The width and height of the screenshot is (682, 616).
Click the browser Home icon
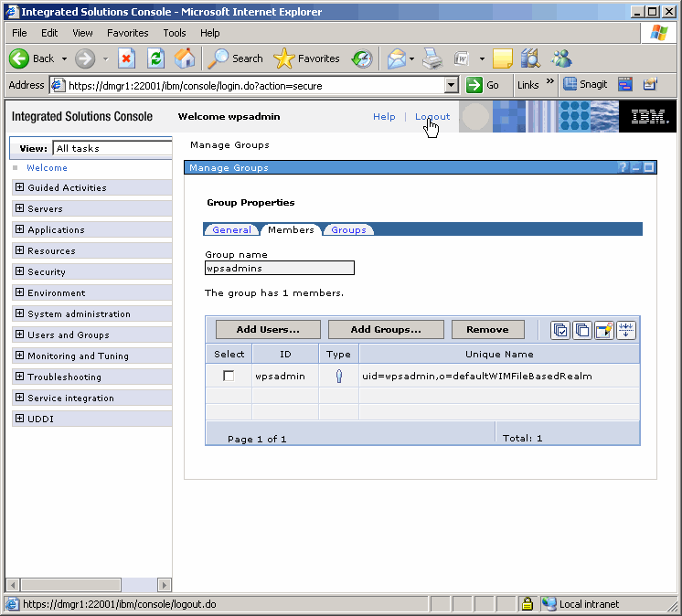(x=185, y=58)
